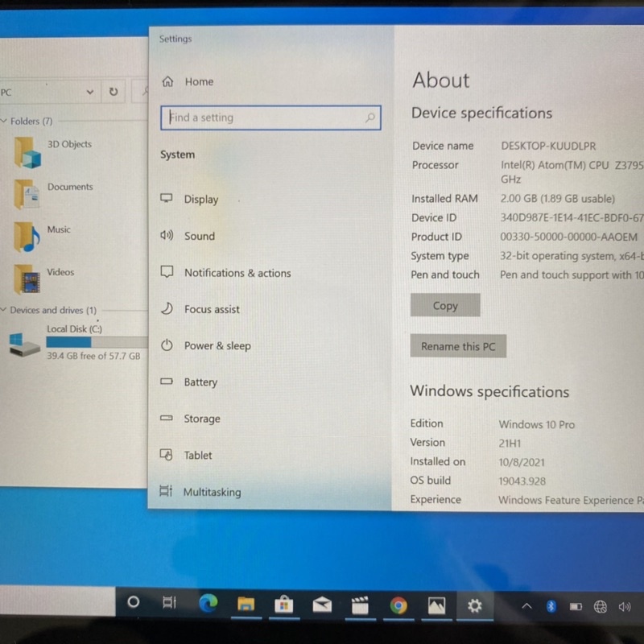Screen dimensions: 644x644
Task: Launch Google Chrome from the taskbar
Action: click(x=398, y=605)
